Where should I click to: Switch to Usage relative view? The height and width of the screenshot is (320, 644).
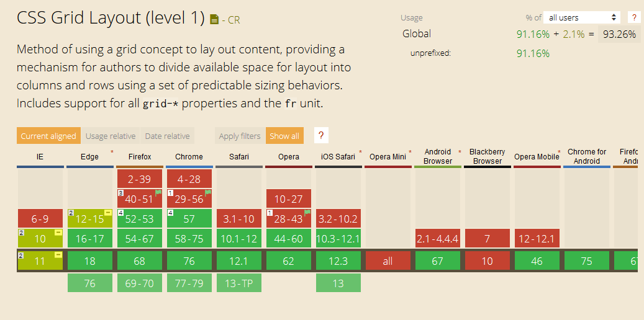tap(111, 136)
